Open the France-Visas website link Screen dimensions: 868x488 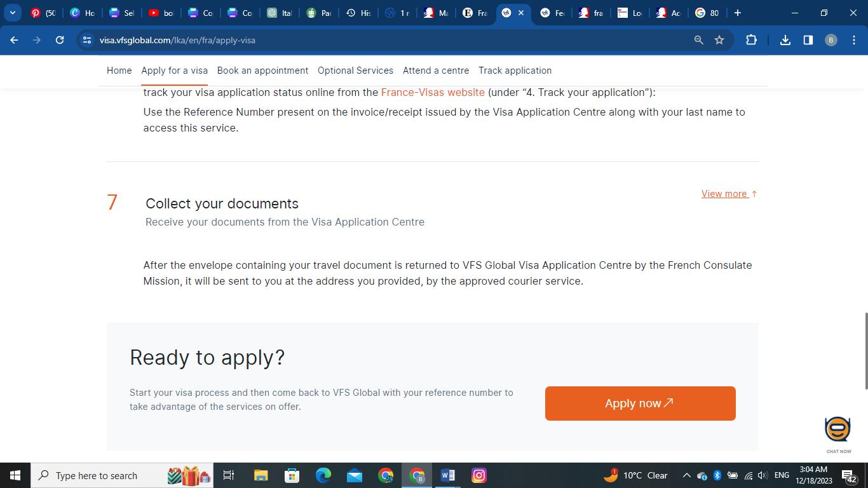click(x=433, y=92)
